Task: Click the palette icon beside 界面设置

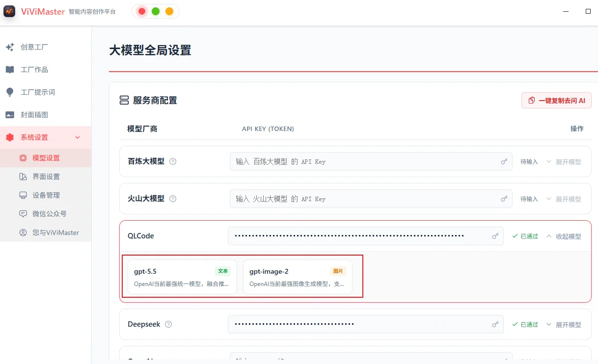Action: tap(23, 177)
